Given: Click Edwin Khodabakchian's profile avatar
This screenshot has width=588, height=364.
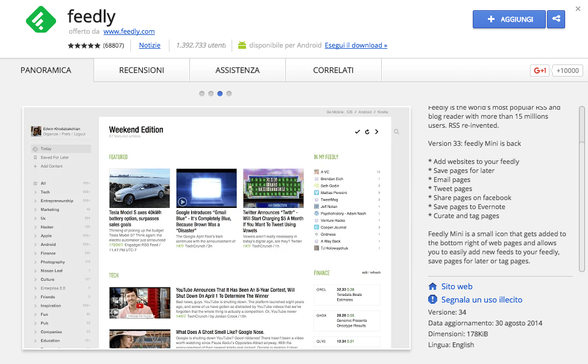Looking at the screenshot, I should [36, 131].
